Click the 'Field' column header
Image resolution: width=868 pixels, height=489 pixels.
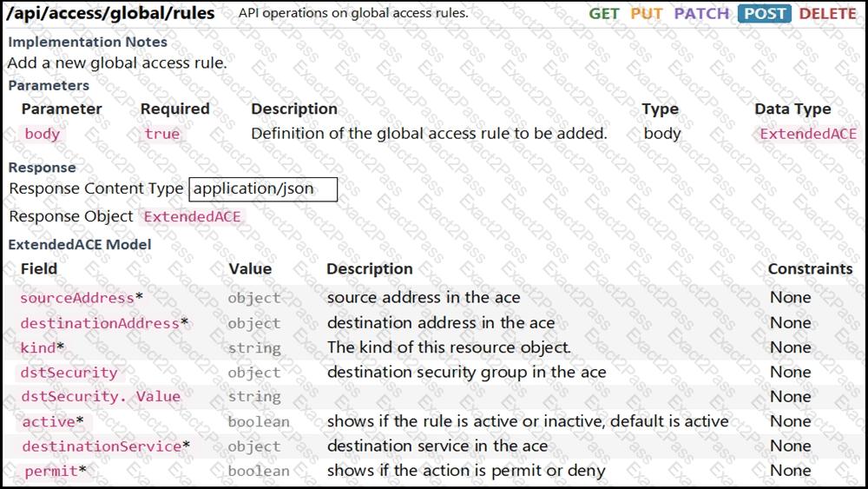click(x=39, y=268)
